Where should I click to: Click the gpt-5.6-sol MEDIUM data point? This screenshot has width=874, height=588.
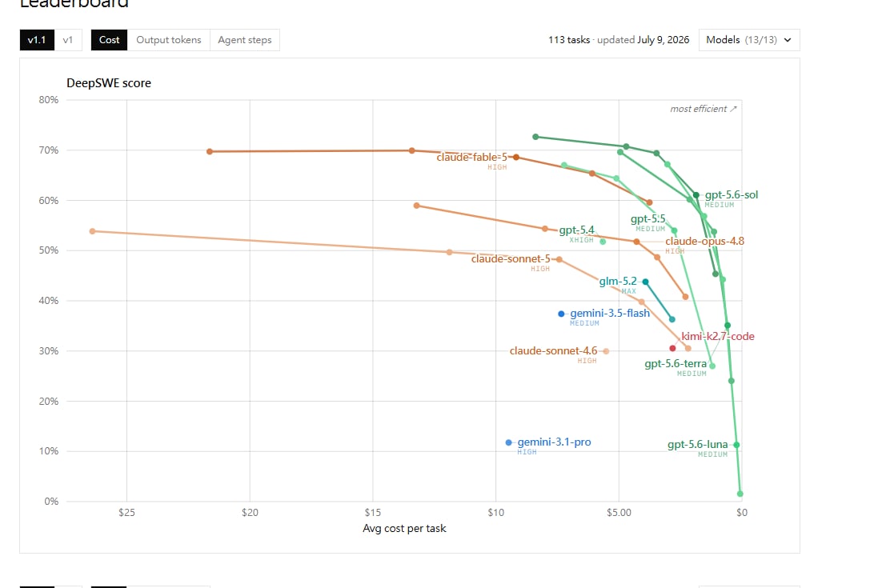pyautogui.click(x=696, y=195)
